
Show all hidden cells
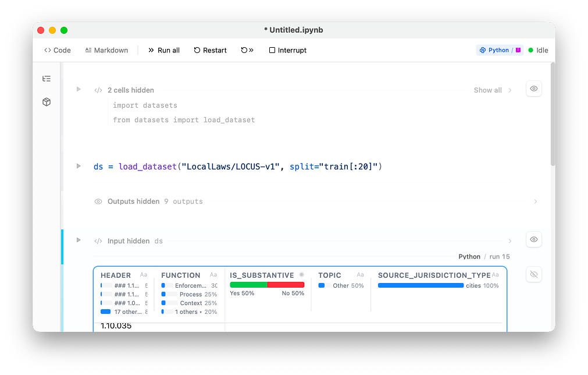click(x=487, y=90)
